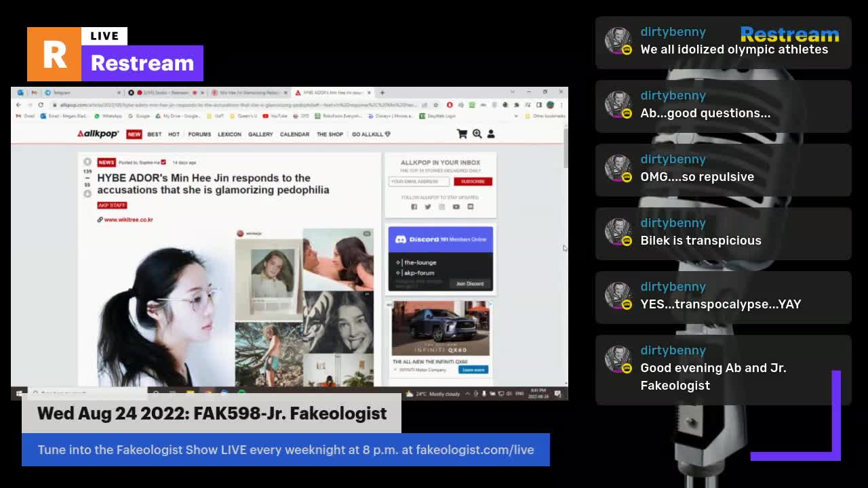
Task: Expand the Chrome tab search chevron
Action: pos(513,92)
